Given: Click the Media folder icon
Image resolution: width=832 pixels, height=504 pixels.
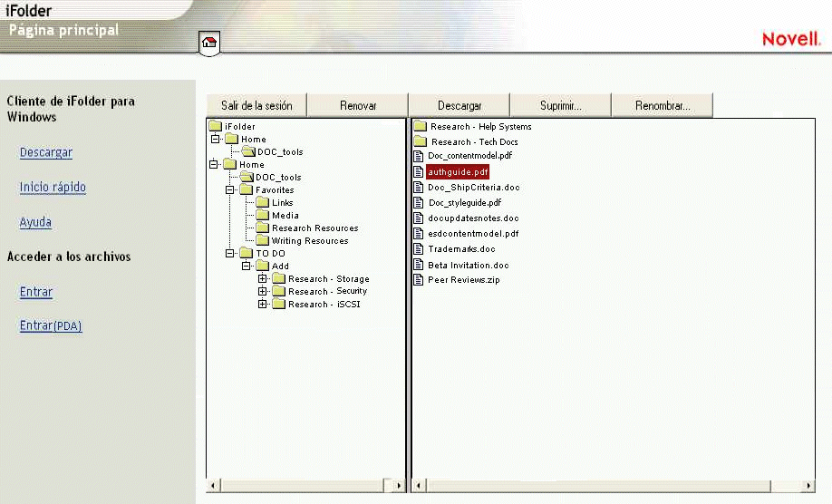Looking at the screenshot, I should (262, 216).
